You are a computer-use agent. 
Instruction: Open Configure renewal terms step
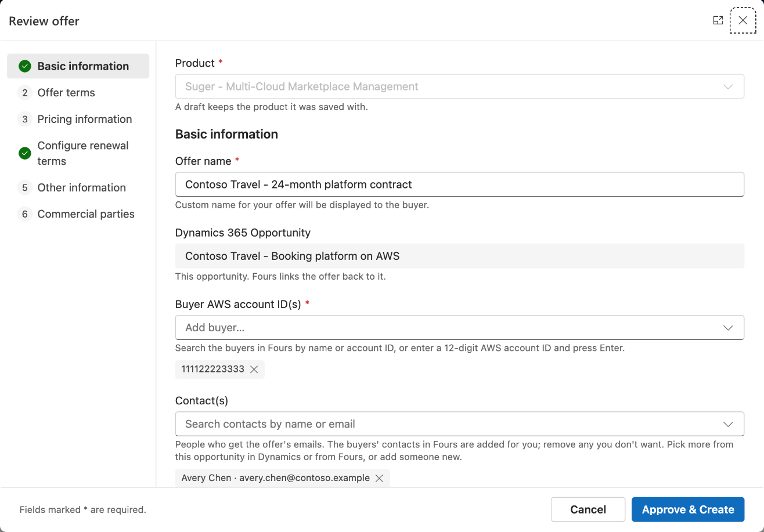78,153
